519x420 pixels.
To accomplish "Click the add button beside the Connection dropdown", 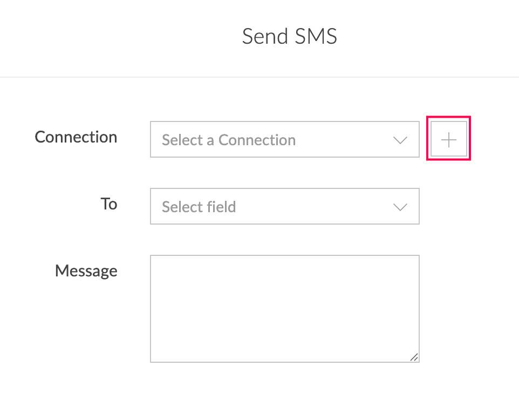I will (x=448, y=139).
